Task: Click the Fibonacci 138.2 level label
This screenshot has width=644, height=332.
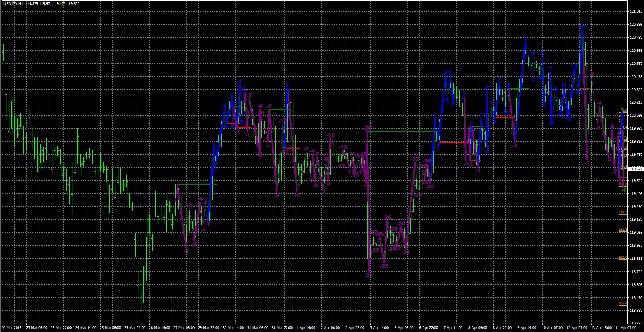Action: coord(623,212)
